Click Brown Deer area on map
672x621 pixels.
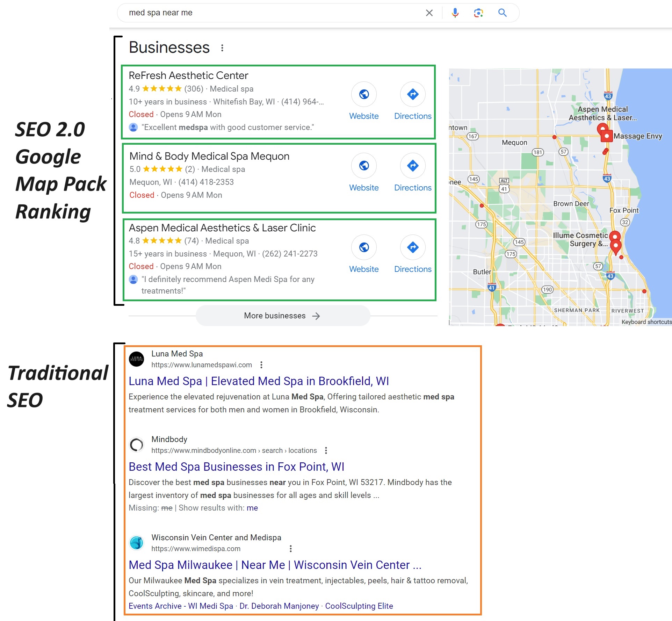tap(571, 204)
